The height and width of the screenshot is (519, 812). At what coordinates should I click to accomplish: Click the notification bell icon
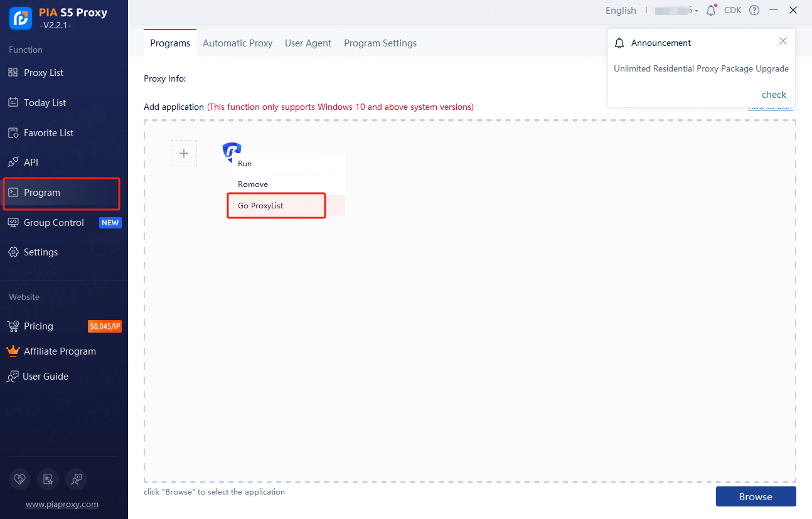[711, 11]
